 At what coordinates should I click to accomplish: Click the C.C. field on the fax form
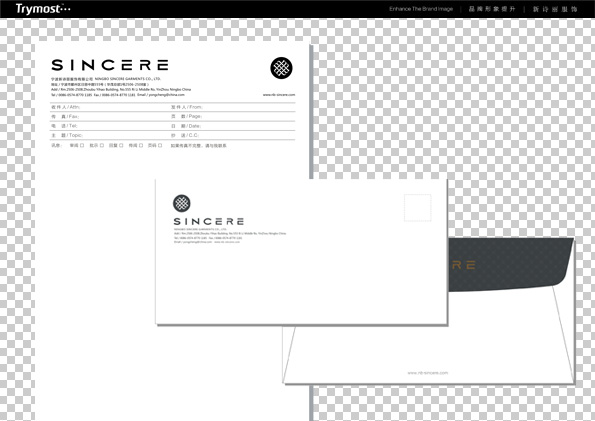click(233, 136)
